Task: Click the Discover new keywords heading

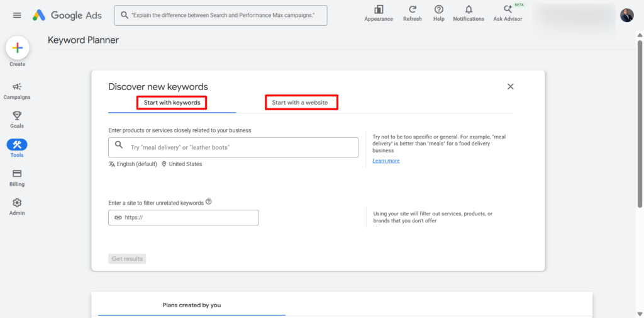Action: [158, 86]
